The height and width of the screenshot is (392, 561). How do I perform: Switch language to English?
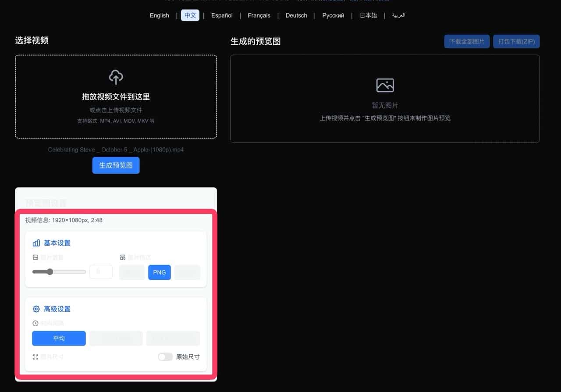tap(160, 15)
